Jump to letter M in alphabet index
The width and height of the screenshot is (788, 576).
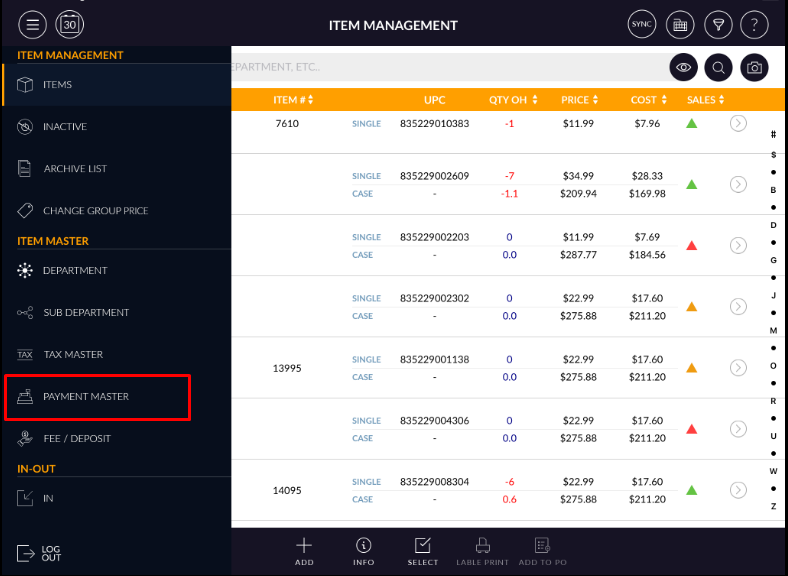[x=773, y=330]
